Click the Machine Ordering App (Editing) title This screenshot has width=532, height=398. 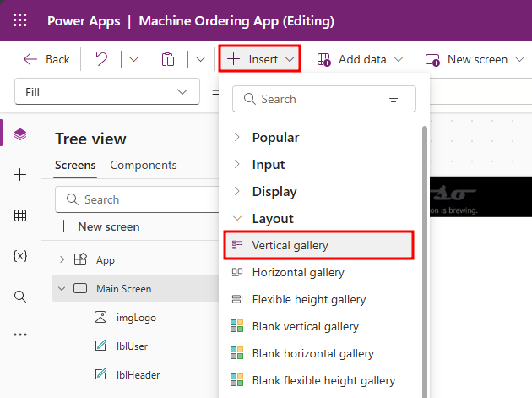(236, 21)
